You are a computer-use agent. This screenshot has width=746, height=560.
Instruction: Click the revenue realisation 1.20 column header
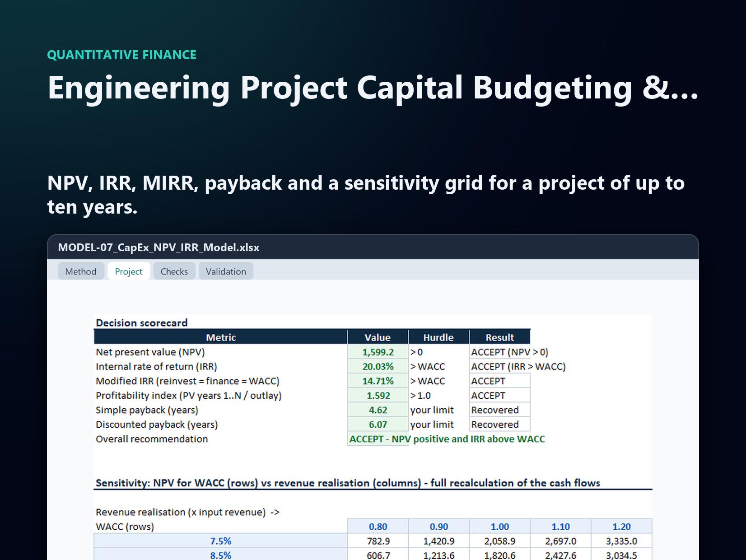point(621,526)
